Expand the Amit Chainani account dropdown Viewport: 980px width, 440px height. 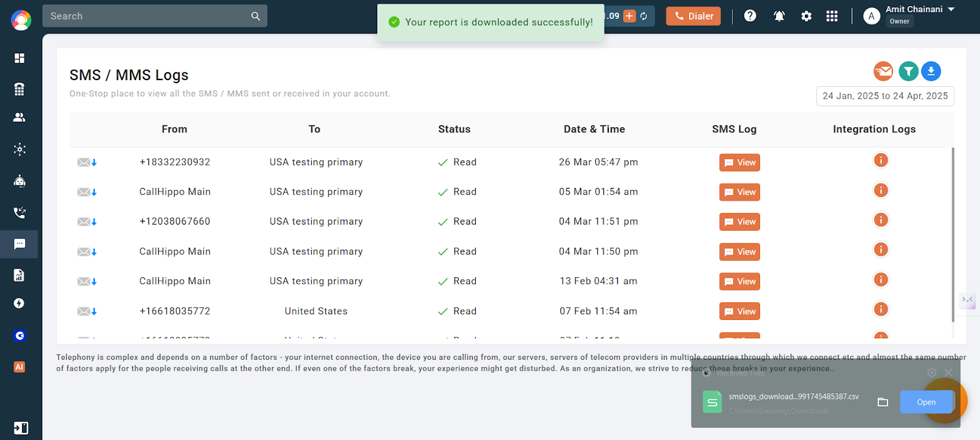(951, 9)
